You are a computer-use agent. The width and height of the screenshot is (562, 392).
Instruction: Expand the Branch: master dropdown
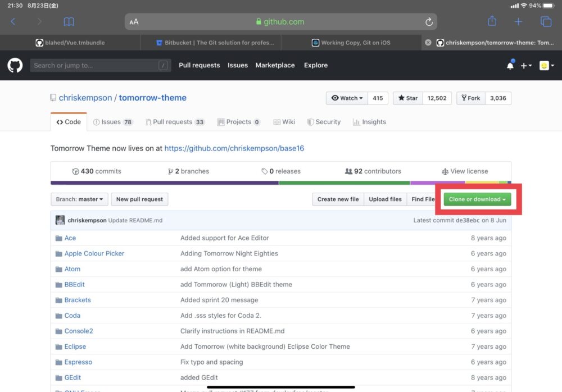pos(79,199)
